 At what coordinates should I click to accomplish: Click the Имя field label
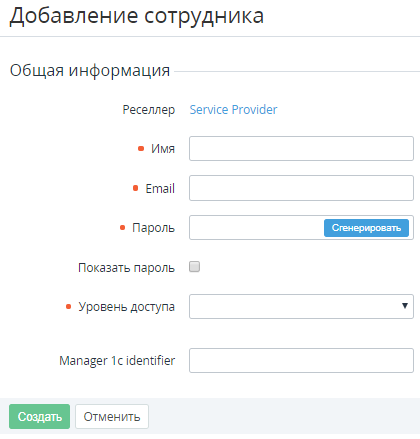163,149
